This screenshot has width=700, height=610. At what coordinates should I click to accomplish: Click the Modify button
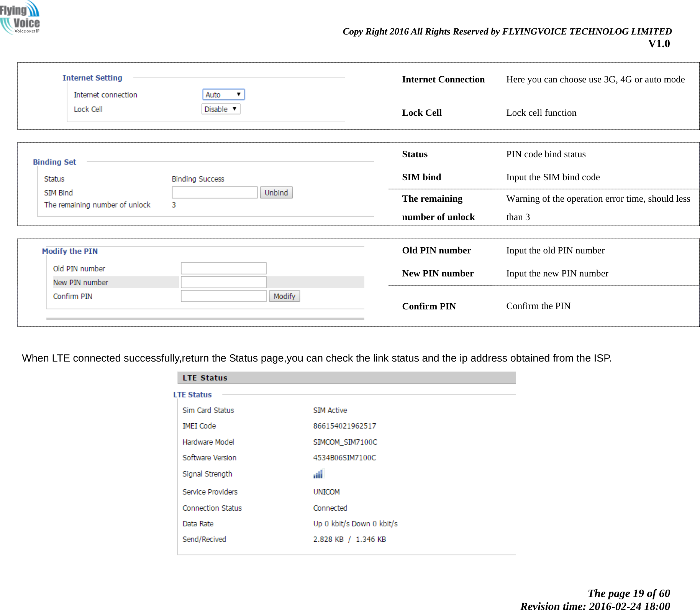click(x=284, y=296)
